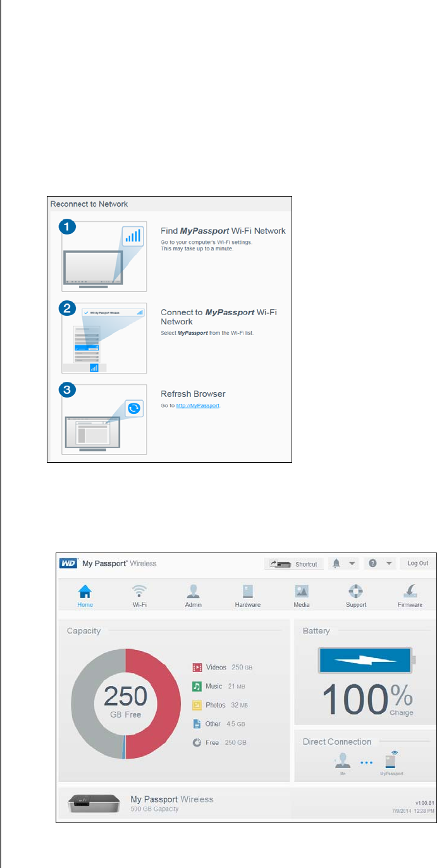Image resolution: width=437 pixels, height=868 pixels.
Task: Open the Admin person icon
Action: (194, 590)
